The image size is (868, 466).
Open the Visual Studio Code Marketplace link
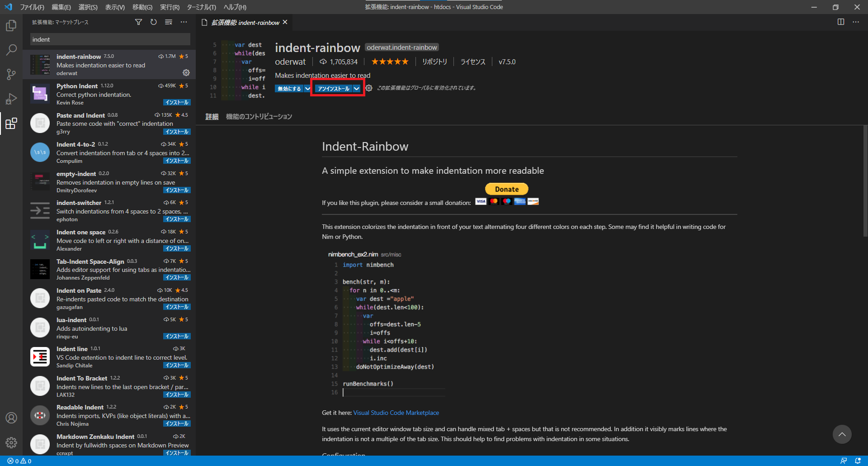(396, 412)
